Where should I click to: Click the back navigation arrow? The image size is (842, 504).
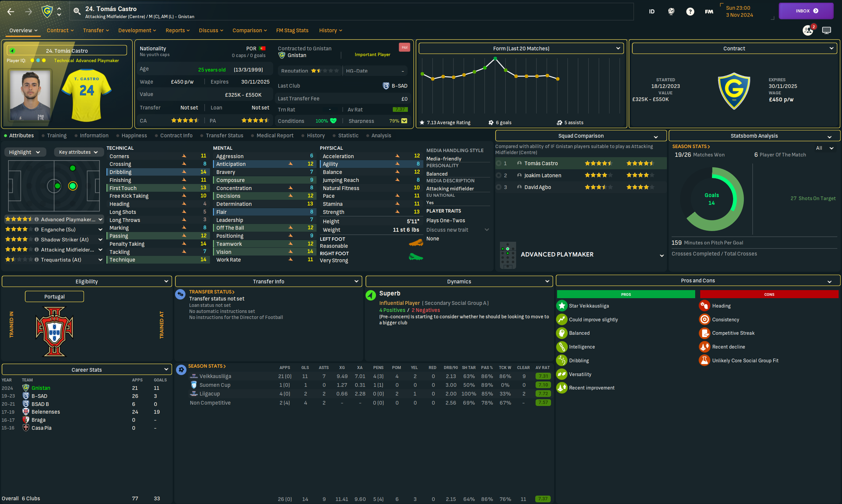point(10,11)
